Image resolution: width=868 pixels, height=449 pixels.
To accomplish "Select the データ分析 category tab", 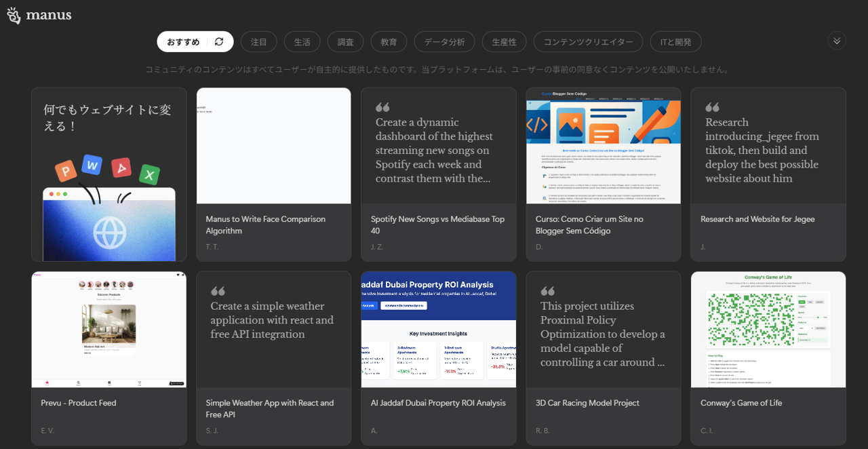I will pyautogui.click(x=445, y=41).
